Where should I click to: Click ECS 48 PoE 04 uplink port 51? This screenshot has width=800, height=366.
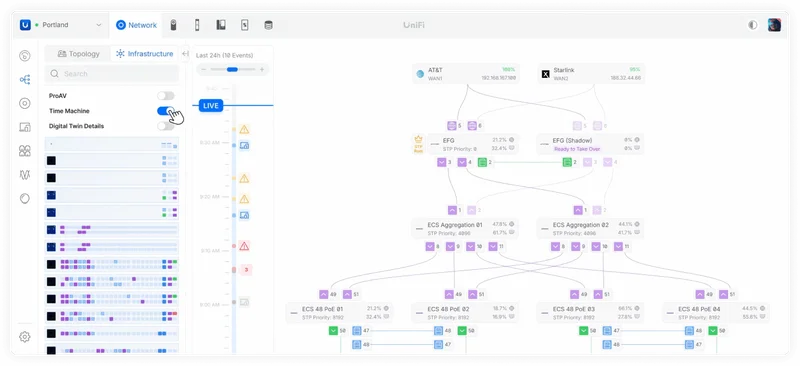point(723,295)
